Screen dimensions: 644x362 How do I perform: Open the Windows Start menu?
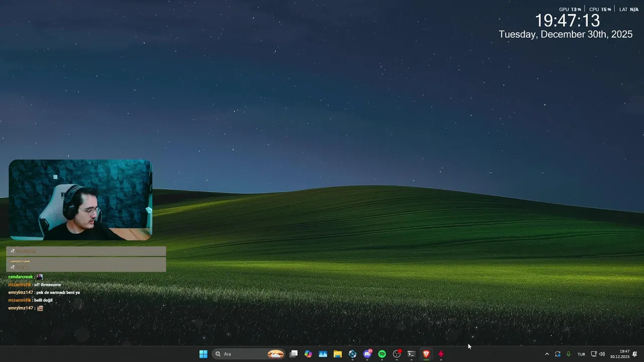(x=203, y=354)
